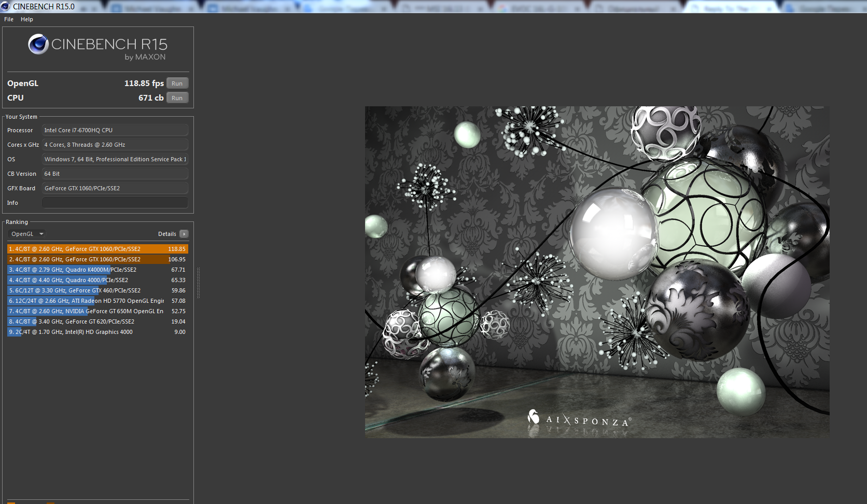
Task: Select ranking row GeForce GT 620
Action: 97,321
